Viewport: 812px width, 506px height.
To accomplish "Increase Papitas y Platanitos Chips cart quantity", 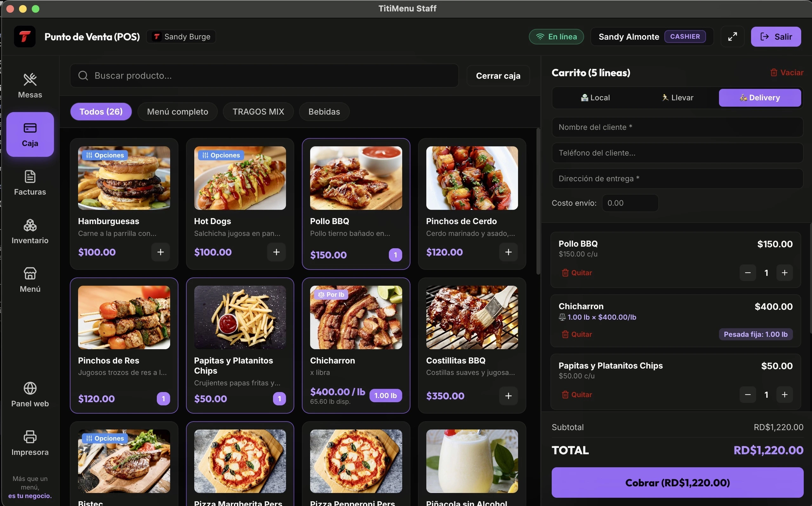I will click(784, 395).
